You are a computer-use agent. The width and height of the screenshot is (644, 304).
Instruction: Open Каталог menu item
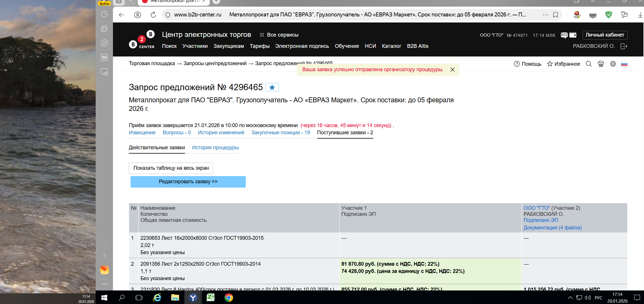tap(392, 46)
